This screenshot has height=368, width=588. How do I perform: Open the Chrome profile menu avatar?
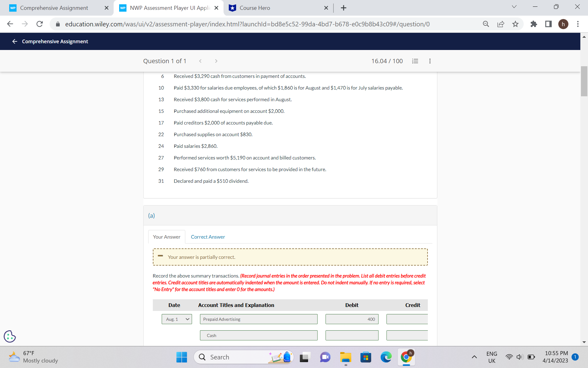coord(564,24)
